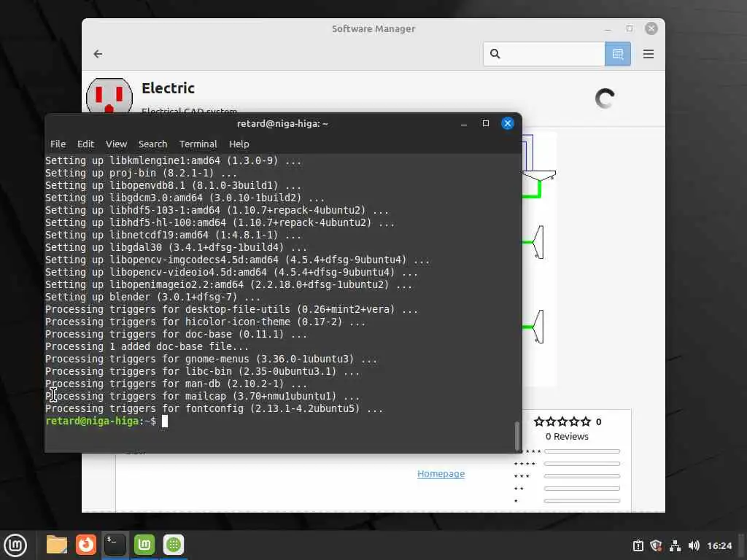Click the "Setting up libgdal30" line
Viewport: 747px width, 560px height.
pyautogui.click(x=176, y=247)
